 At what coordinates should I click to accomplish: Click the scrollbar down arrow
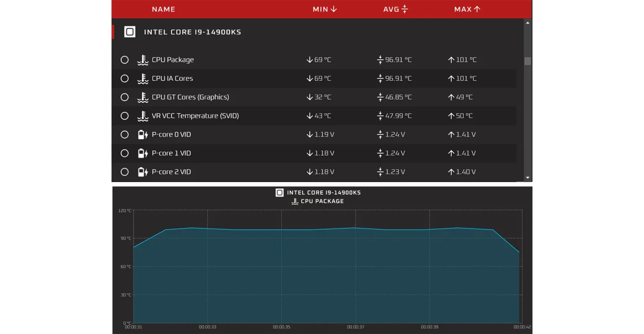(527, 178)
